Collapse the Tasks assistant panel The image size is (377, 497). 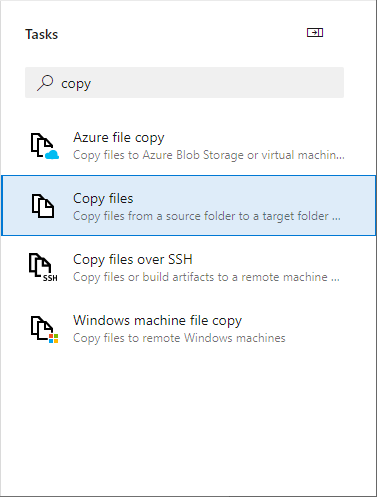315,33
